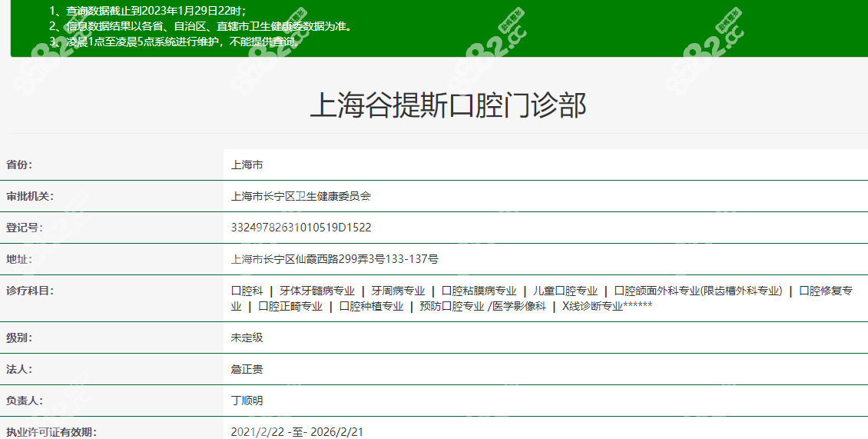The width and height of the screenshot is (868, 439).
Task: Click the 牙体牙髓病专业 entry
Action: click(317, 291)
